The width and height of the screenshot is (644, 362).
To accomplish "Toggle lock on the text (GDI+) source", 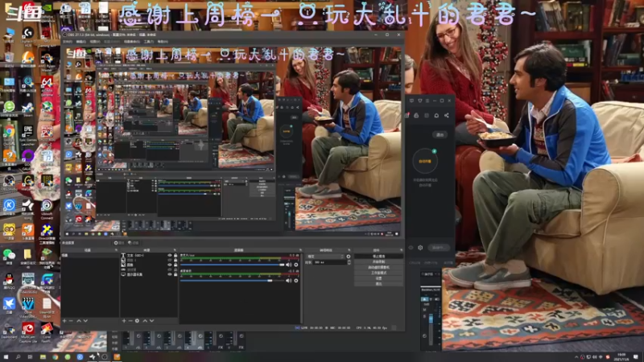I will point(175,255).
